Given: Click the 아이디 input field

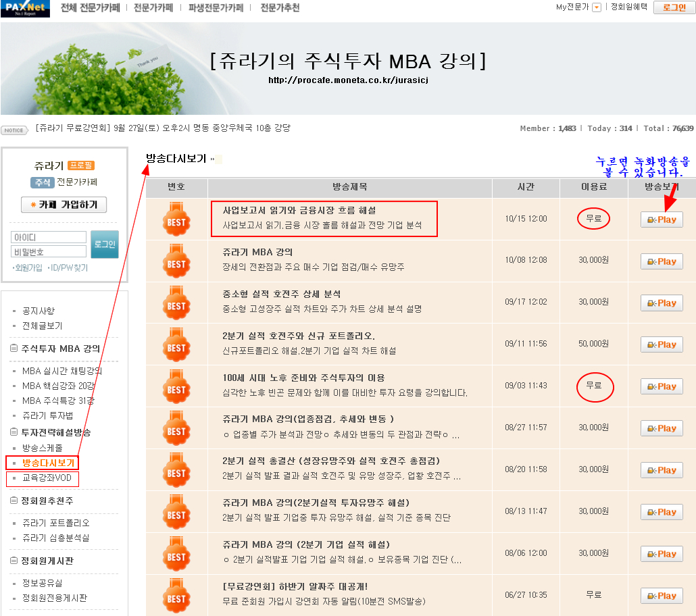Looking at the screenshot, I should [49, 237].
